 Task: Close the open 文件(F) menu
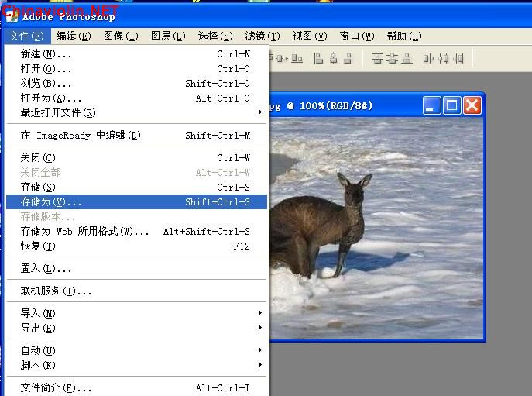pyautogui.click(x=27, y=36)
